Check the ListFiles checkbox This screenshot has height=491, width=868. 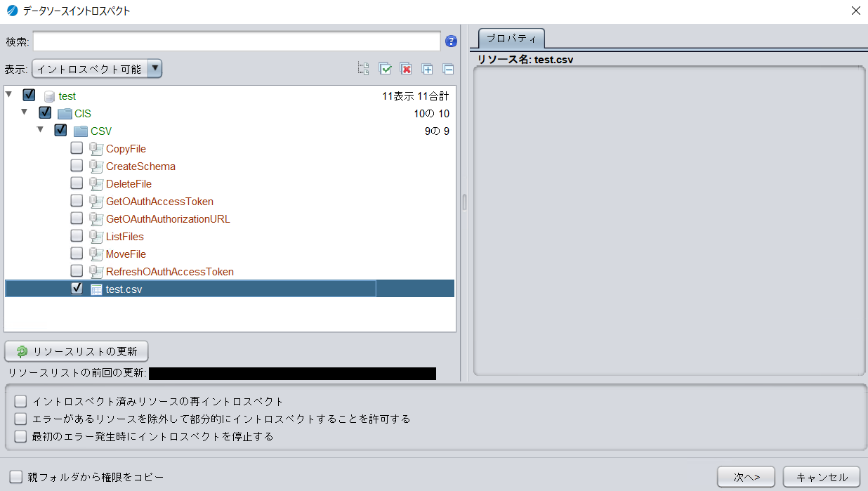click(x=77, y=236)
